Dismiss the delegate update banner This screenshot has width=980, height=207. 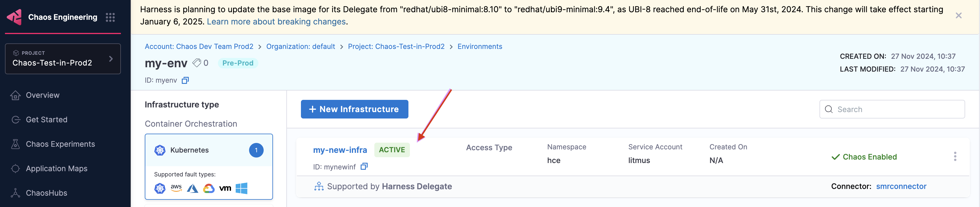tap(958, 16)
